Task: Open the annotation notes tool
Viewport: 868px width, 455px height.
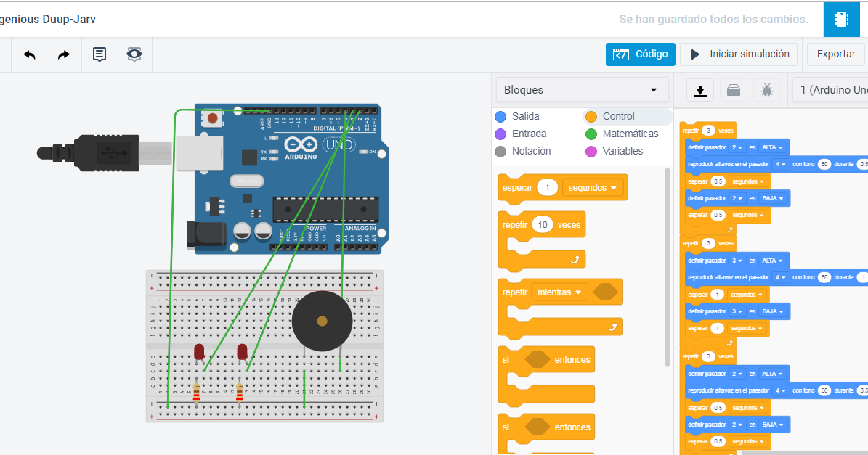Action: point(99,54)
